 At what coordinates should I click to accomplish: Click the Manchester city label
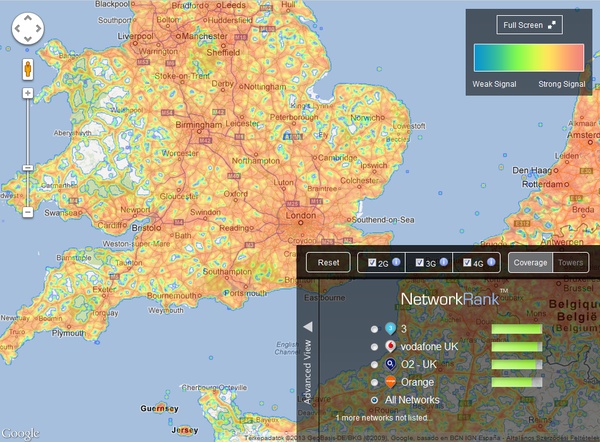(204, 36)
